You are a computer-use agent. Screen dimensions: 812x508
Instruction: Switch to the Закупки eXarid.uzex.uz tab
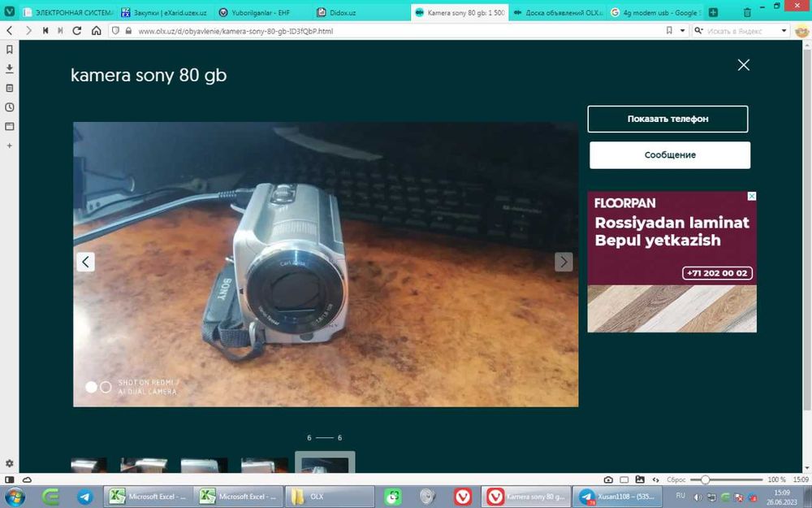pyautogui.click(x=166, y=12)
